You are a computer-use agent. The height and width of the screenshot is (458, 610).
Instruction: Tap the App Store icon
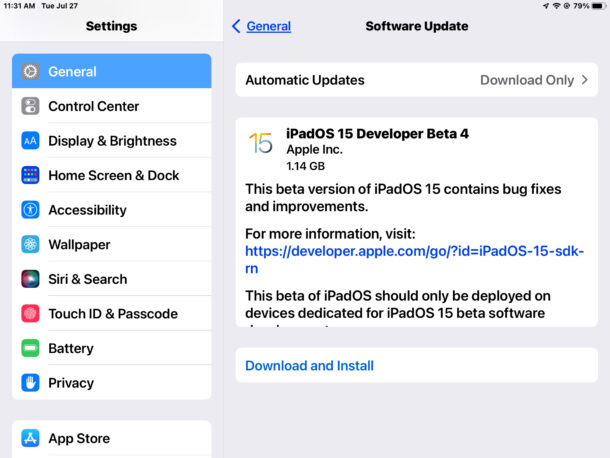coord(30,438)
